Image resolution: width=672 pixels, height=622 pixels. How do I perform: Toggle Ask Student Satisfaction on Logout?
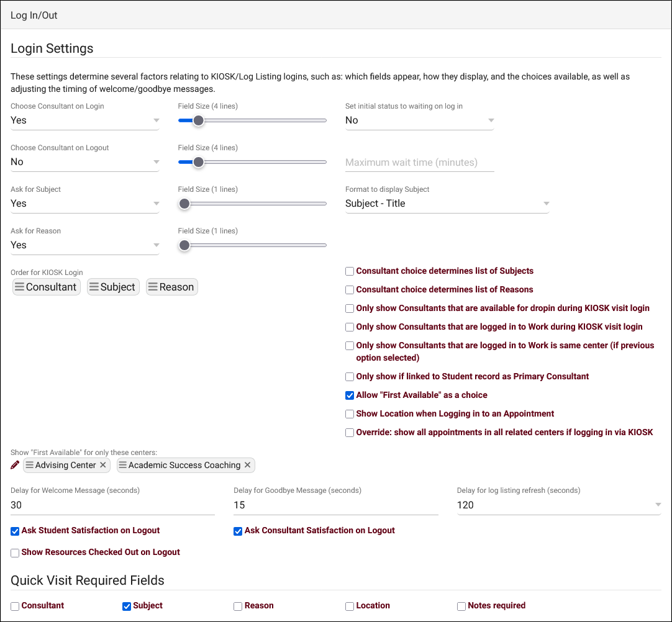click(15, 531)
